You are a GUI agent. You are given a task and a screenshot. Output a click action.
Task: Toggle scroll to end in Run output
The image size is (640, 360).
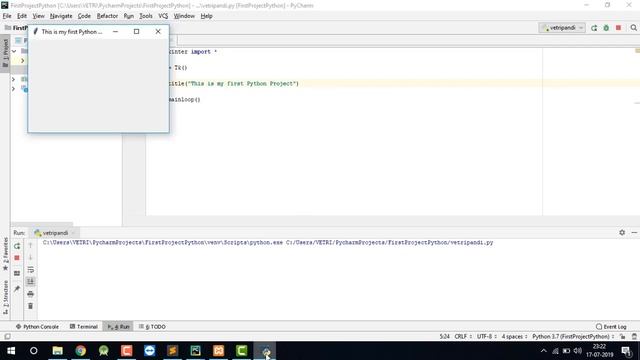[30, 282]
